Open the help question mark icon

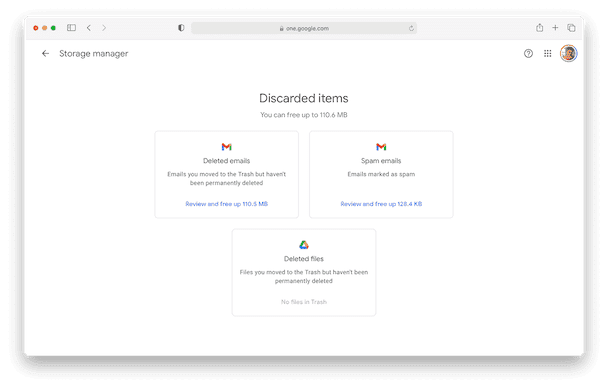528,53
